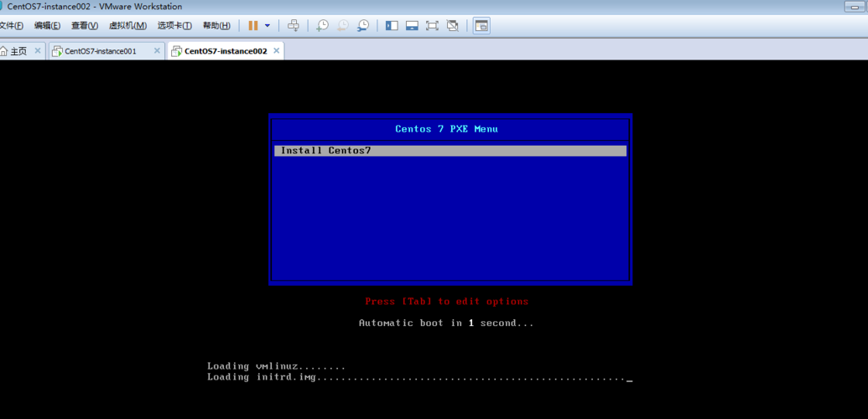Toggle the console view icon
The width and height of the screenshot is (868, 419).
[x=481, y=26]
